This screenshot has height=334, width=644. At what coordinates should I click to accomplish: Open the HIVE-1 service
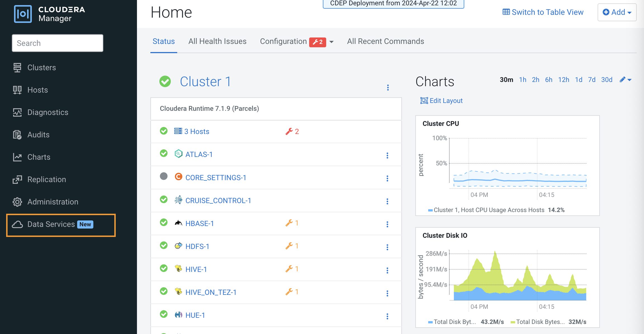point(196,269)
